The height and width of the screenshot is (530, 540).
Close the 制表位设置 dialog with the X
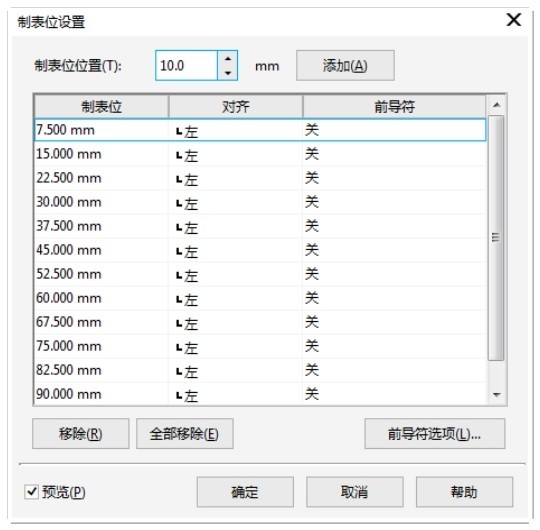513,20
